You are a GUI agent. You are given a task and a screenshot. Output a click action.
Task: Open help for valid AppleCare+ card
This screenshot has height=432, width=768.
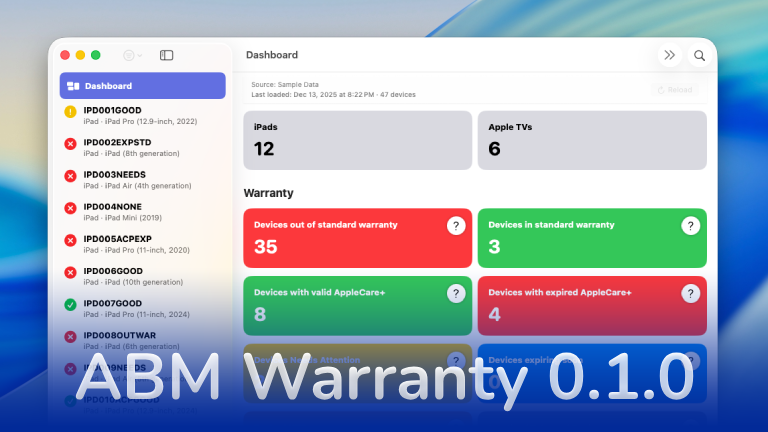pos(456,294)
